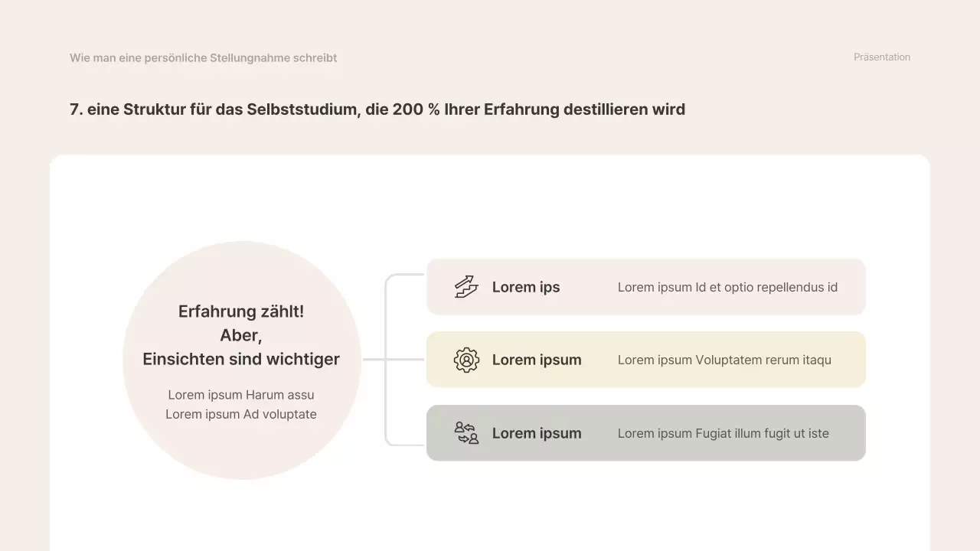Click the person inside the settings gear
This screenshot has width=980, height=551.
tap(466, 360)
